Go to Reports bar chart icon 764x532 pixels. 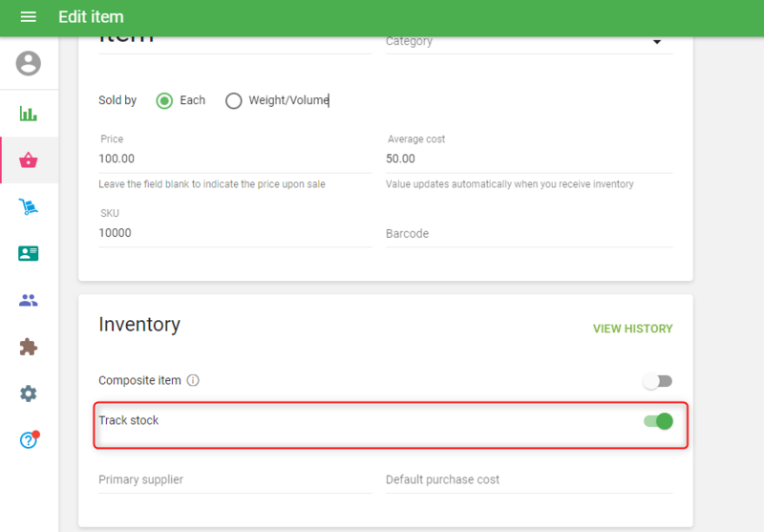click(29, 114)
